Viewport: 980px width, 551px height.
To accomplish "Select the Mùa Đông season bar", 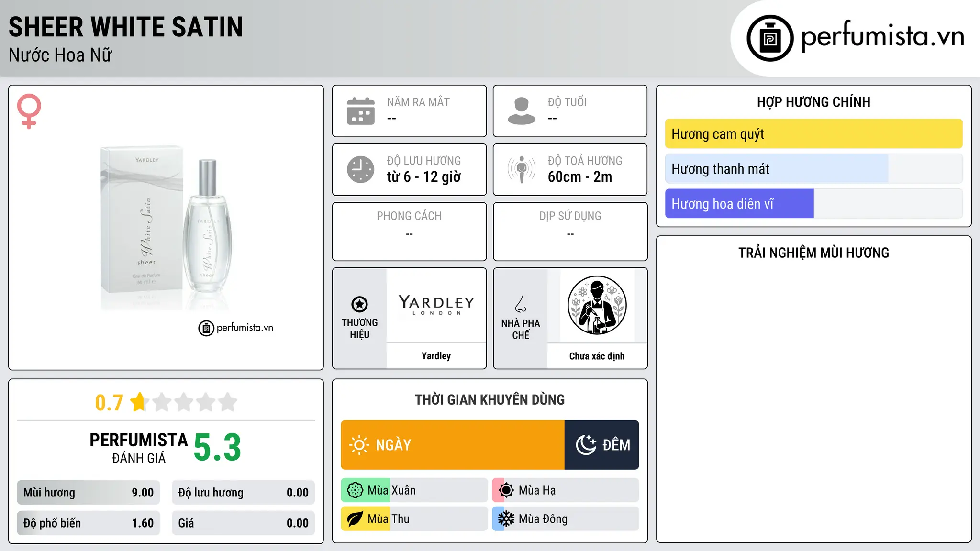I will pyautogui.click(x=566, y=519).
